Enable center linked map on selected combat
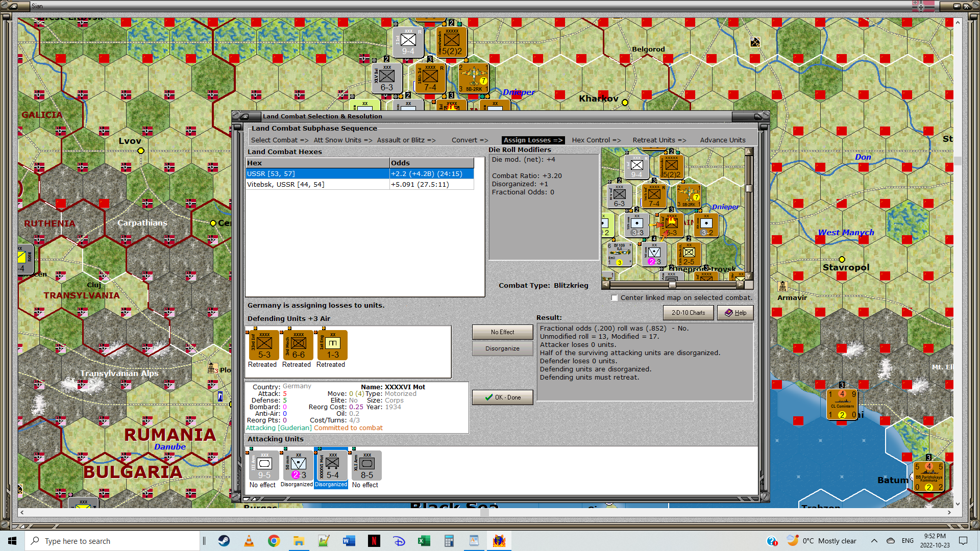The width and height of the screenshot is (980, 551). 615,298
